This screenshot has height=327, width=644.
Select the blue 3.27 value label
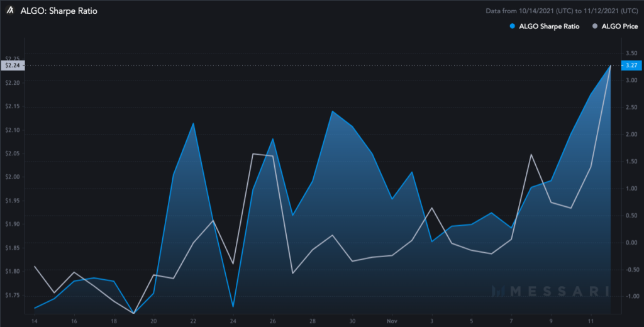(x=631, y=65)
